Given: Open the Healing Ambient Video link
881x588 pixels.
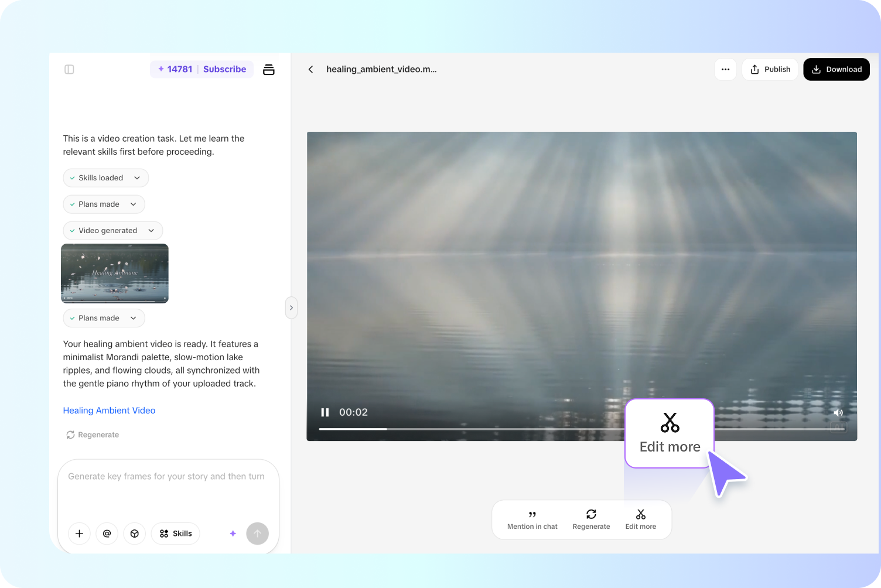Looking at the screenshot, I should [x=109, y=411].
